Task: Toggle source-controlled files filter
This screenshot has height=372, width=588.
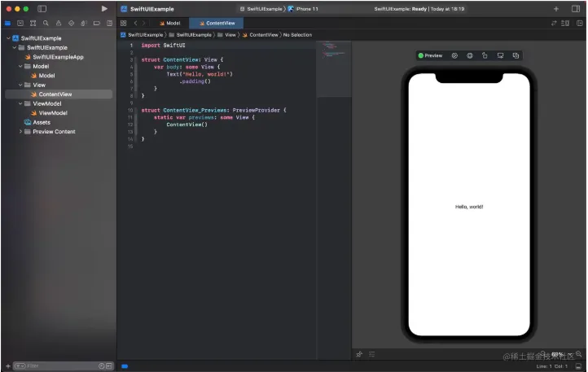Action: pyautogui.click(x=109, y=366)
